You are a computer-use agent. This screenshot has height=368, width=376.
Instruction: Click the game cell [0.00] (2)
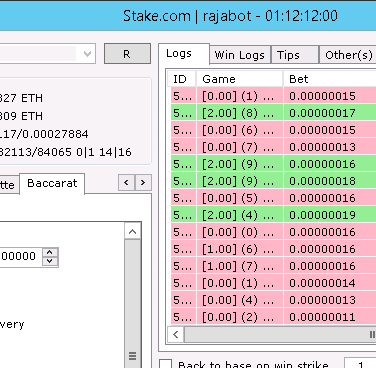240,317
